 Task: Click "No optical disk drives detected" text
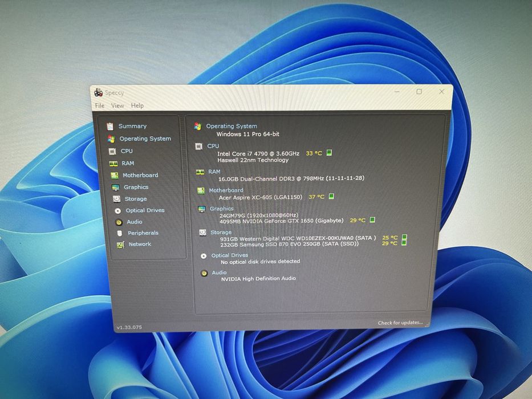[x=260, y=262]
